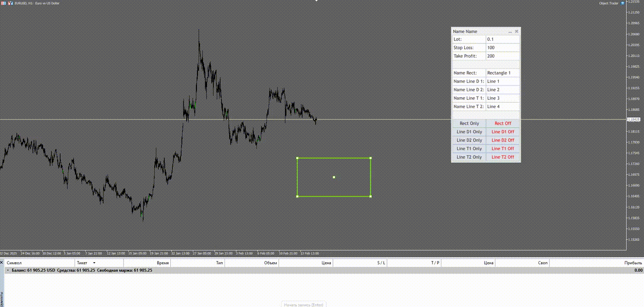Click the Lot field showing 0.1
The height and width of the screenshot is (307, 644).
503,39
